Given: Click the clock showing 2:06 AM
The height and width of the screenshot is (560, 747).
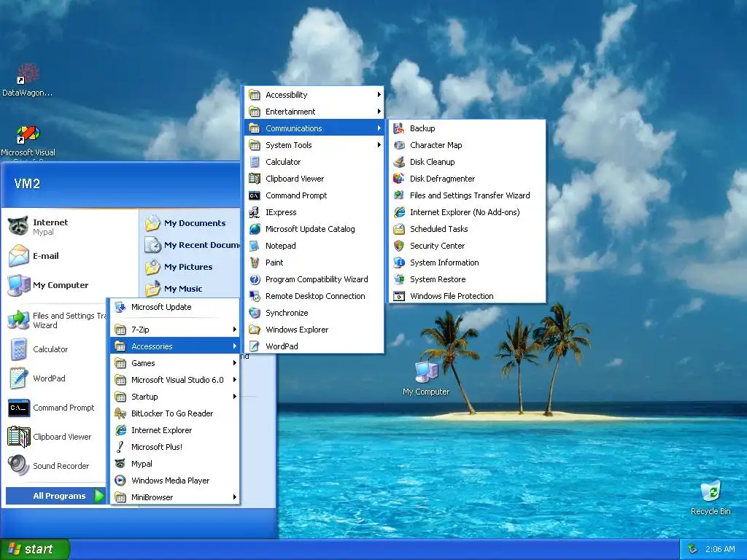Looking at the screenshot, I should click(x=720, y=549).
